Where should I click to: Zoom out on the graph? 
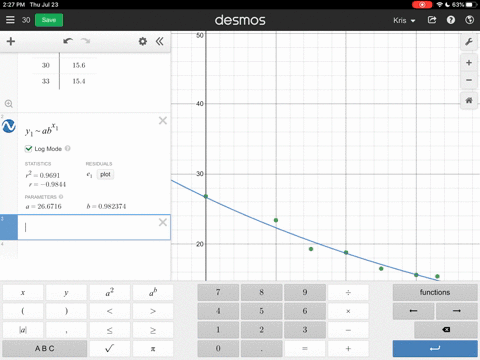click(x=469, y=80)
